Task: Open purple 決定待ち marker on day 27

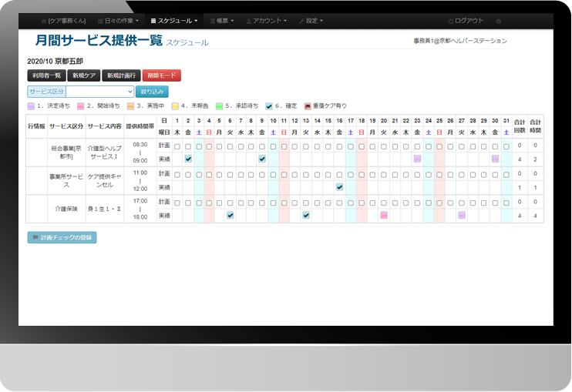Action: pos(462,216)
